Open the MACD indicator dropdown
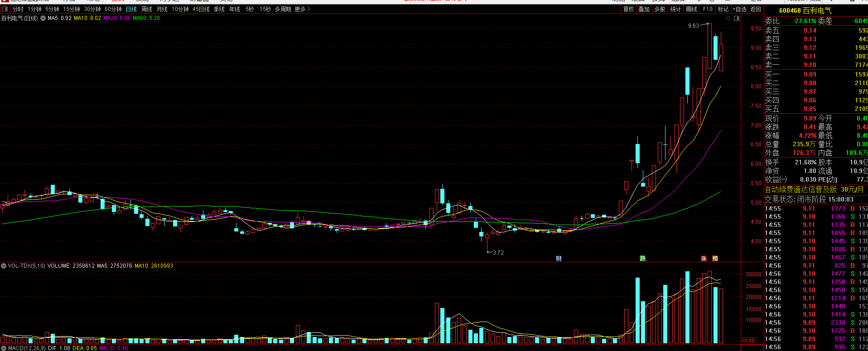 coord(4,348)
